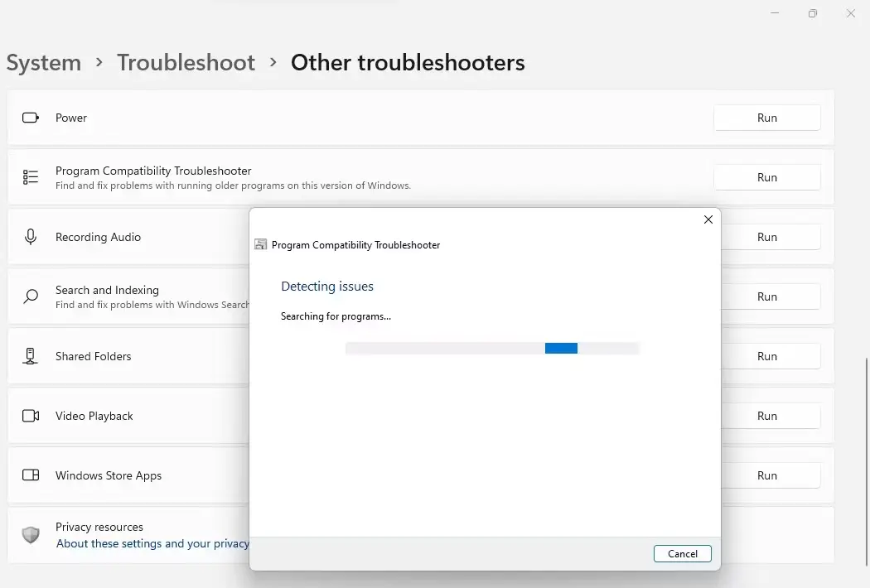Click the Windows Store Apps icon
This screenshot has width=870, height=588.
click(31, 475)
